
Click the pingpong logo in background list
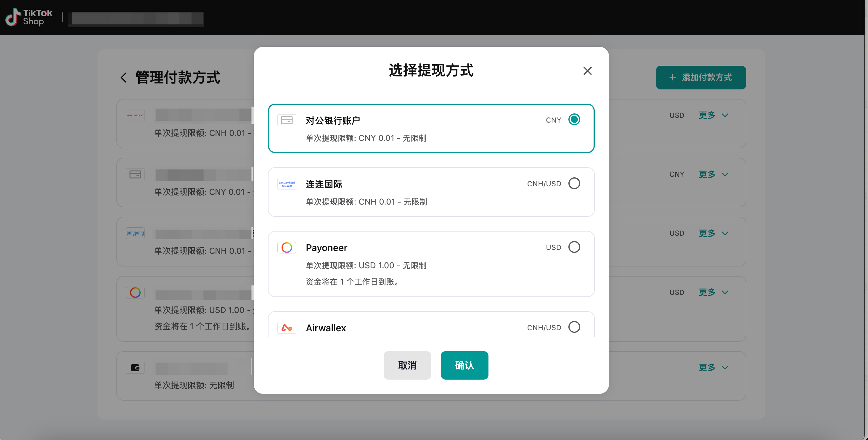pos(135,233)
